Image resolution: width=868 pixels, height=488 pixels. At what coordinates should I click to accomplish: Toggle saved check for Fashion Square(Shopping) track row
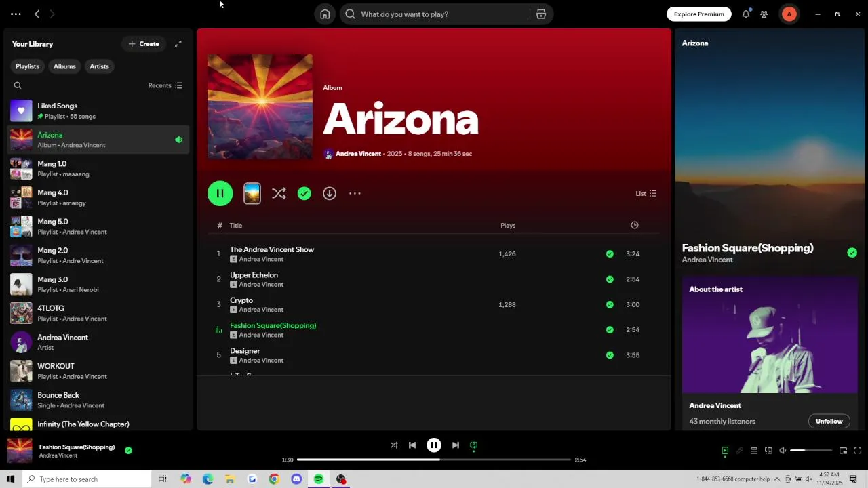tap(610, 330)
